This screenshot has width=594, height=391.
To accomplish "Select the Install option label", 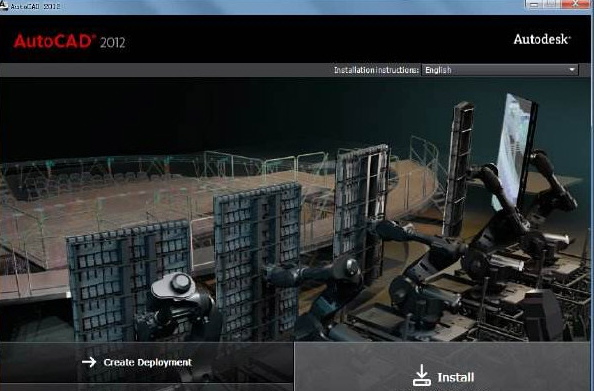I will coord(456,377).
